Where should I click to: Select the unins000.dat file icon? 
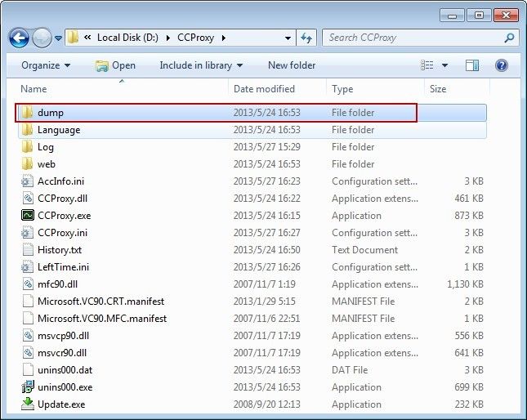(x=28, y=369)
